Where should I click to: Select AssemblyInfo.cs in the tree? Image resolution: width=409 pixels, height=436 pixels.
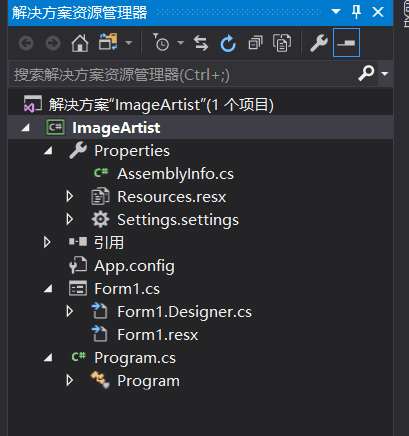pos(175,174)
